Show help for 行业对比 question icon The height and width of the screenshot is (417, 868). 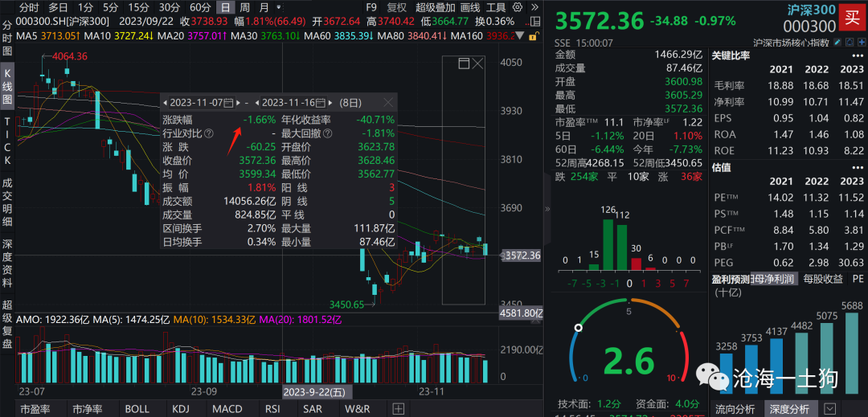[209, 133]
